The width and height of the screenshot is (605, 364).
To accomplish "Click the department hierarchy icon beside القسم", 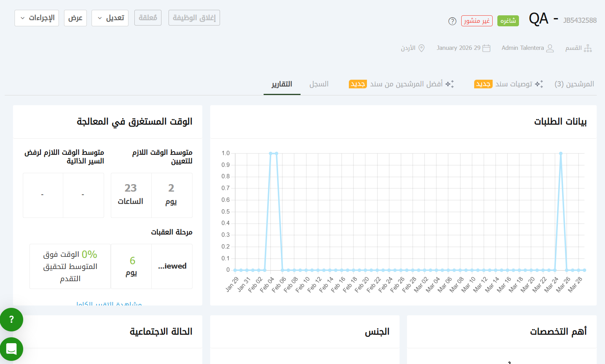I will (x=588, y=48).
